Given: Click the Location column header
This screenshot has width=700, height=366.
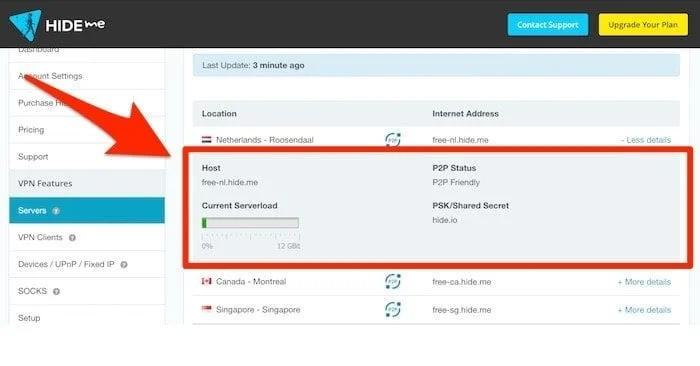Looking at the screenshot, I should [219, 114].
